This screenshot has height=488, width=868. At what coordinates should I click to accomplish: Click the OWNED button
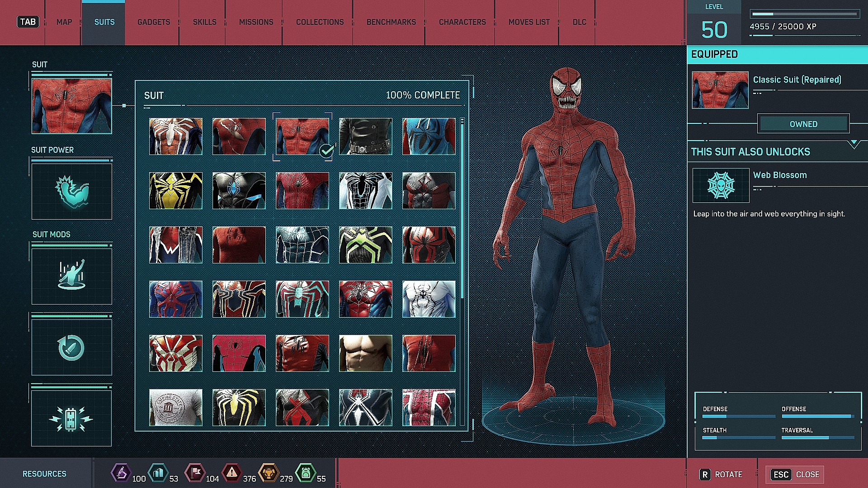[803, 123]
